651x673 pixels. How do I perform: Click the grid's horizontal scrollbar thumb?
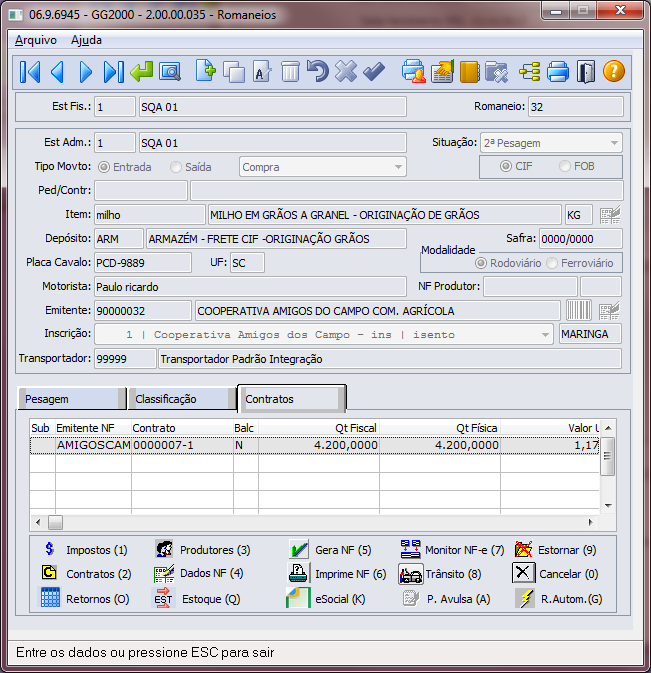[x=55, y=522]
